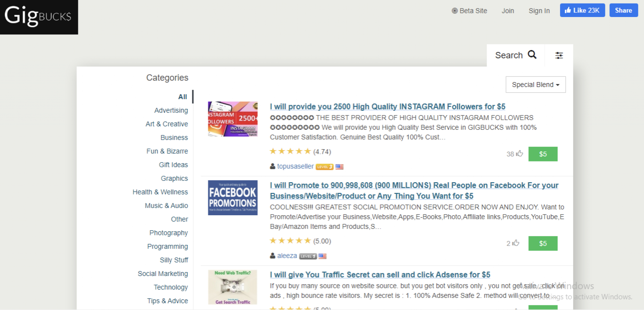Viewport: 644px width, 310px height.
Task: Select the Photography category
Action: (169, 233)
